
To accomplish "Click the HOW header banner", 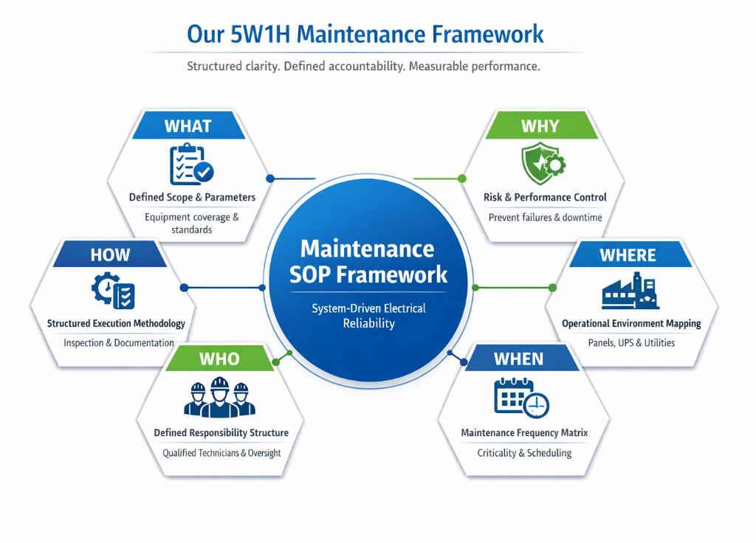I will coord(110,255).
